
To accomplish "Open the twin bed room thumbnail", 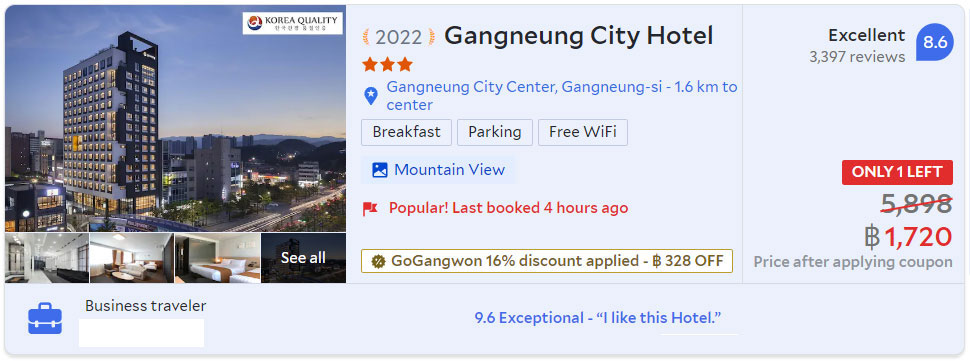I will click(217, 258).
